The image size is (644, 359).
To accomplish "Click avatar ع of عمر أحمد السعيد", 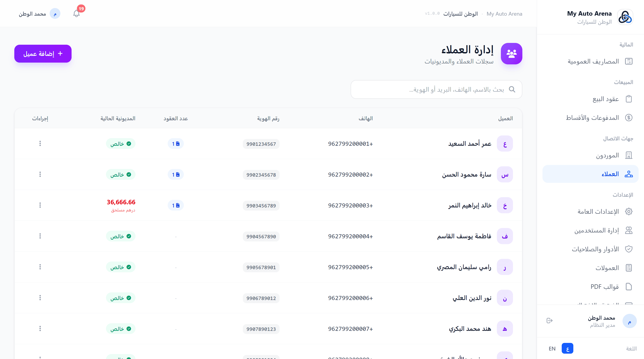I will point(505,144).
